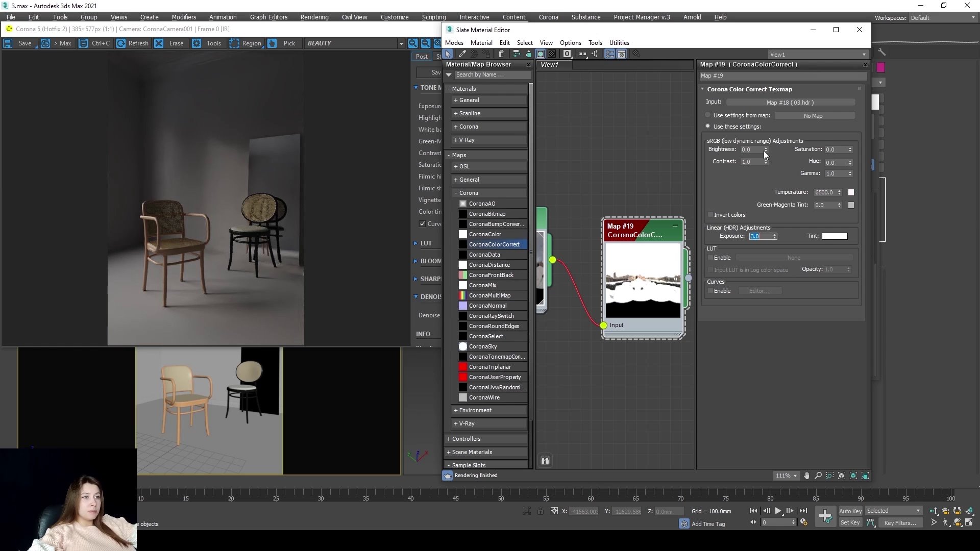Click the Auto Key button
This screenshot has height=551, width=980.
pos(850,511)
